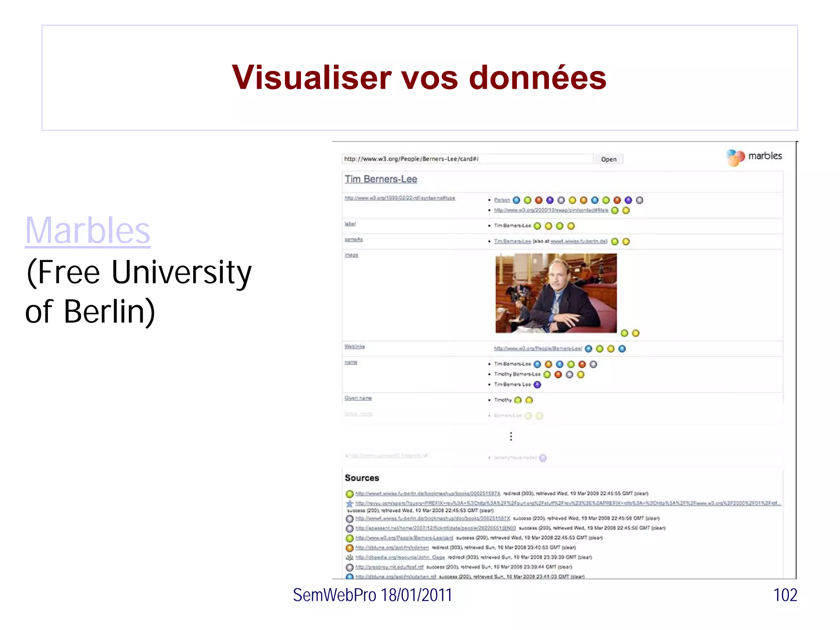840x630 pixels.
Task: Click the leftmost blue marble beside Person
Action: (x=517, y=200)
